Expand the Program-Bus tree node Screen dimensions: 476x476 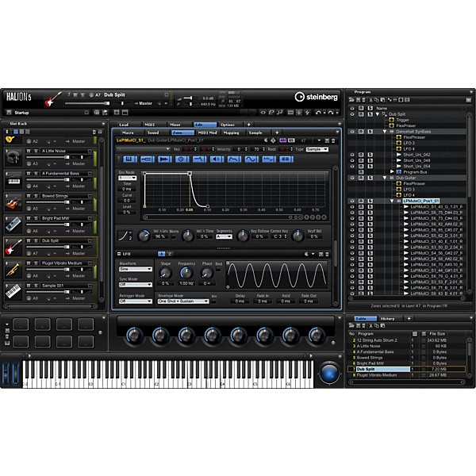pos(392,172)
